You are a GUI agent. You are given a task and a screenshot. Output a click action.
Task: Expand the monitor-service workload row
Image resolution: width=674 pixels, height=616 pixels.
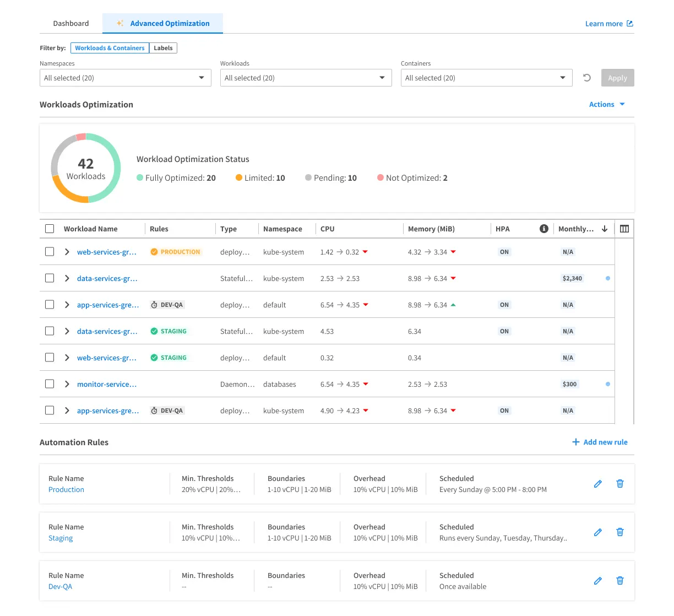click(67, 384)
